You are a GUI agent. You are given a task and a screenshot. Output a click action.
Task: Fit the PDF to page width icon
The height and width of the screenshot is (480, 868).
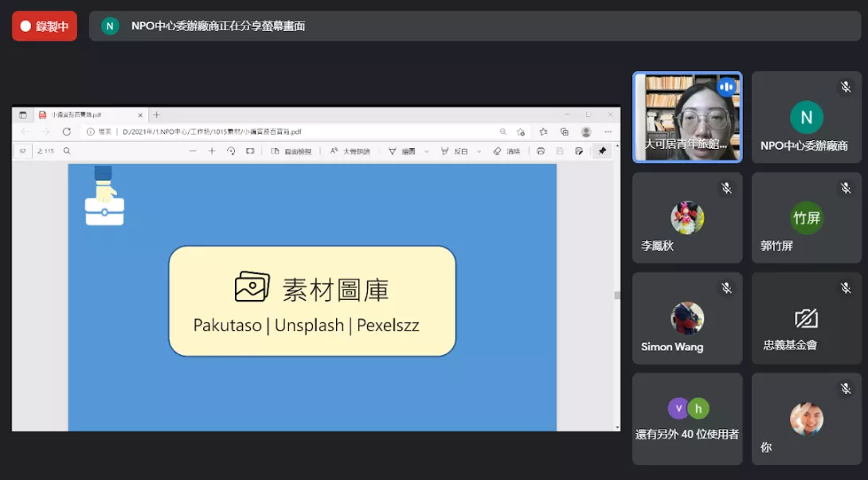tap(250, 150)
